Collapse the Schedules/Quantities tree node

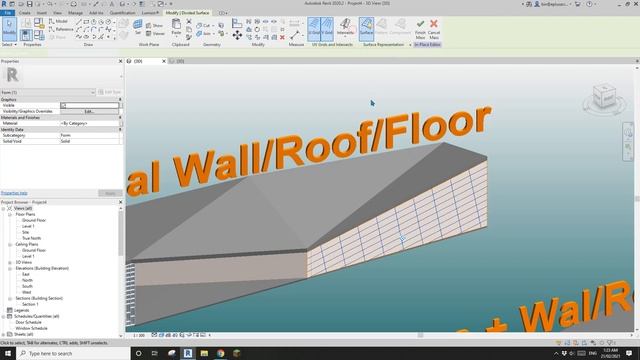[x=4, y=316]
